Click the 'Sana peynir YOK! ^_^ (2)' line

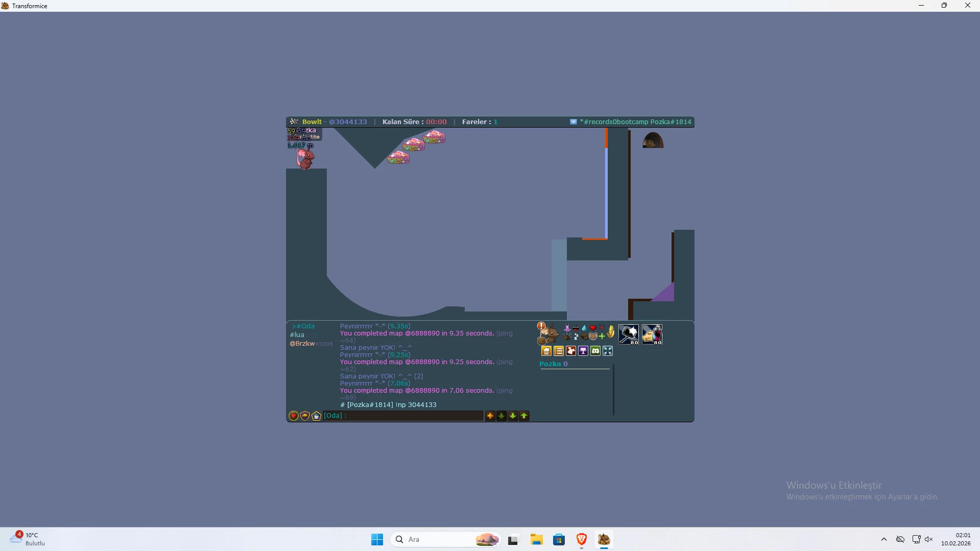381,376
